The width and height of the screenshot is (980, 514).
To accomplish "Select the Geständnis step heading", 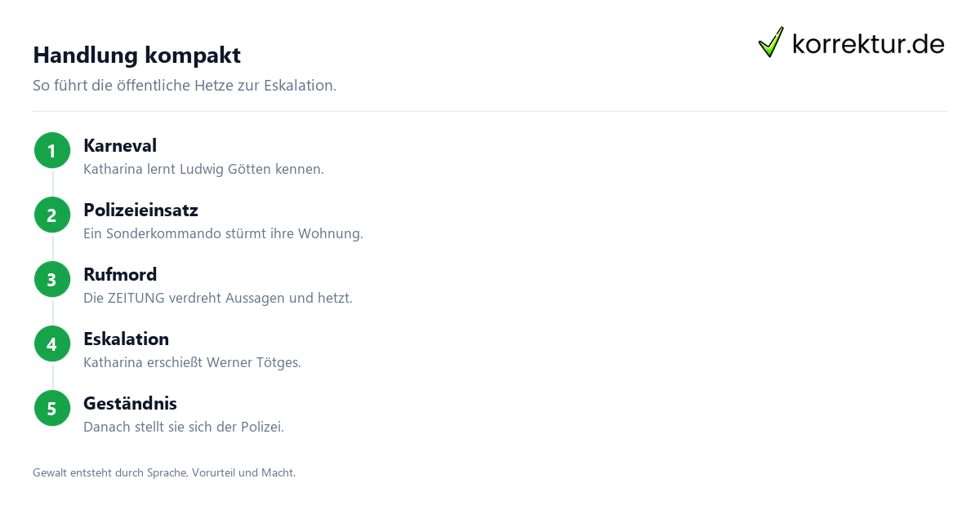I will tap(130, 404).
